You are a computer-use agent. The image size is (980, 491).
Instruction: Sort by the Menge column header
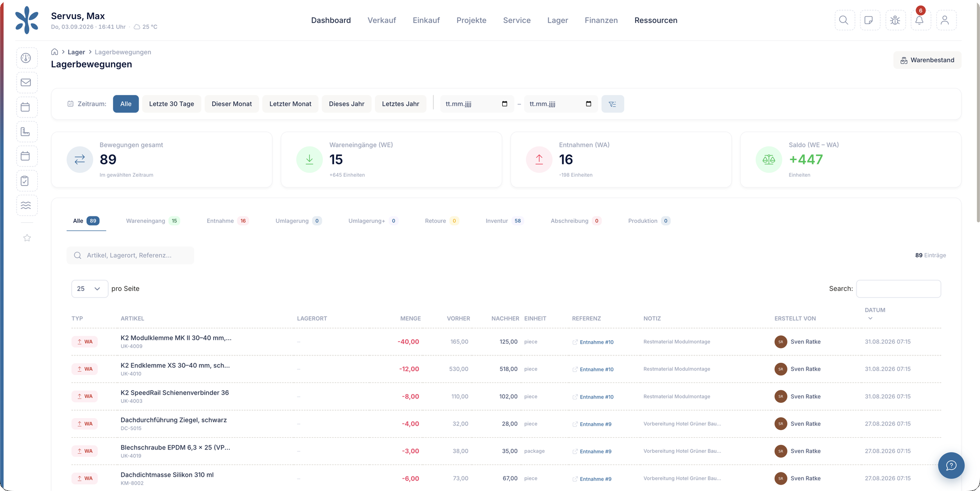(x=410, y=319)
